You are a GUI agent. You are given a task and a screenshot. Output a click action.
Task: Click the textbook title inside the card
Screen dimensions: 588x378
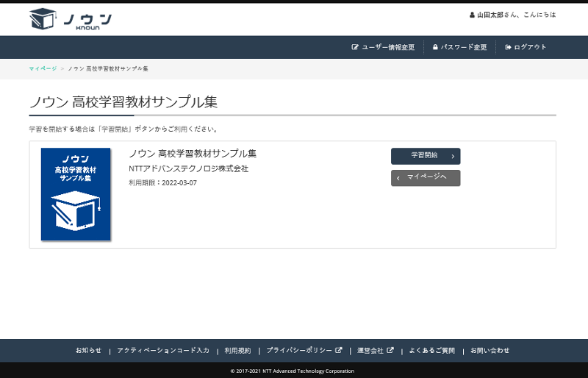(x=193, y=154)
